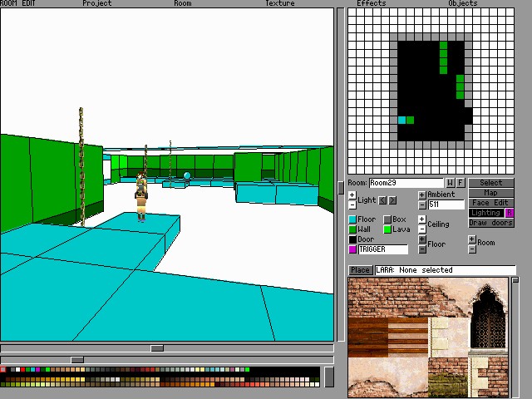
Task: Click the upper horizontal scrollbar handle
Action: pos(157,348)
